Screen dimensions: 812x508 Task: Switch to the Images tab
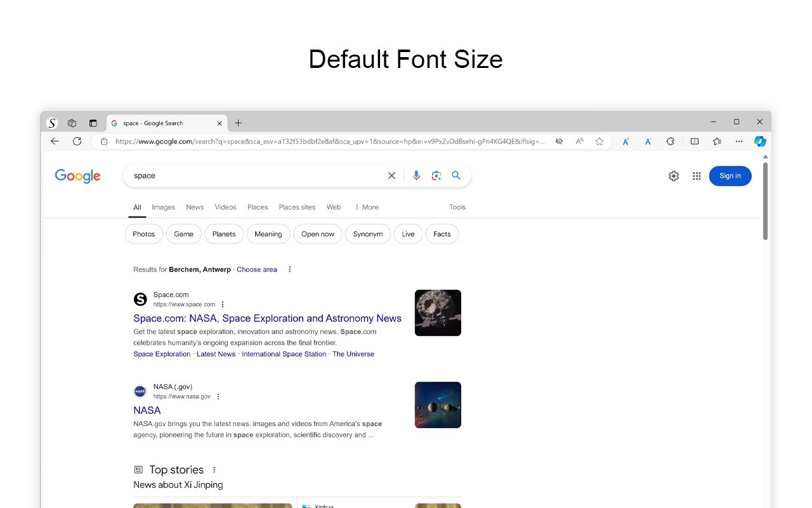(x=163, y=207)
